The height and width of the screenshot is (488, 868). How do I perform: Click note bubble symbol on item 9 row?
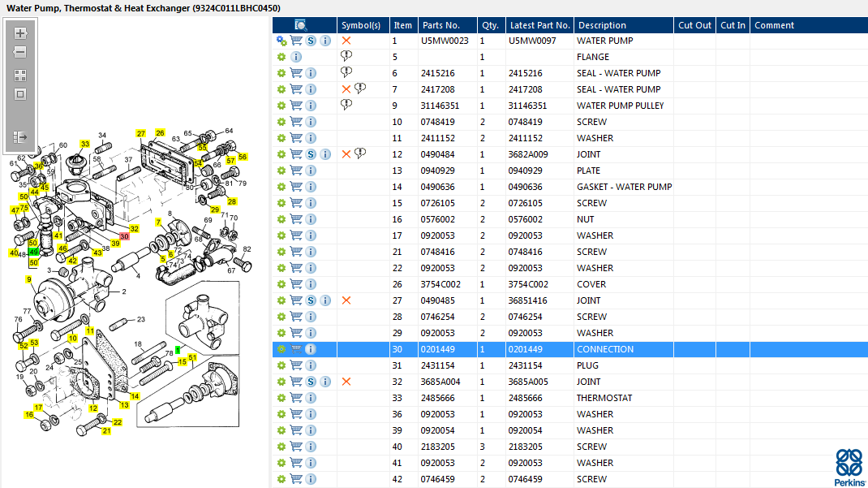pos(346,106)
